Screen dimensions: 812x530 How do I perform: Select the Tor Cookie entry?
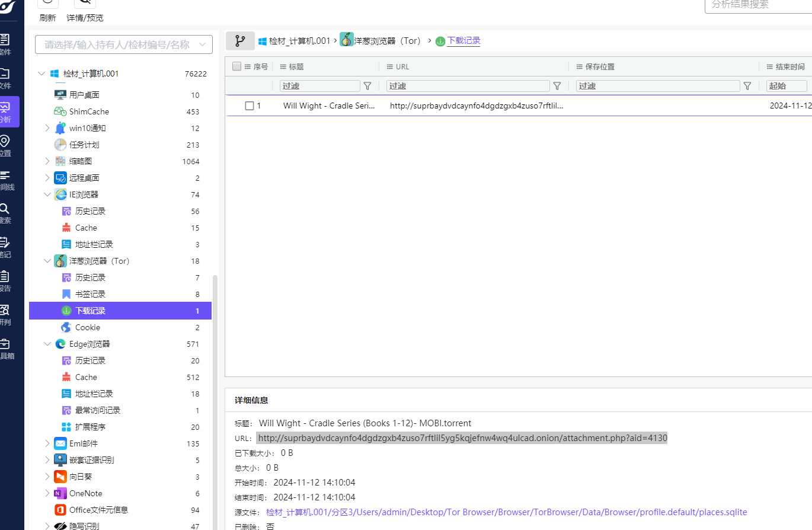coord(87,327)
